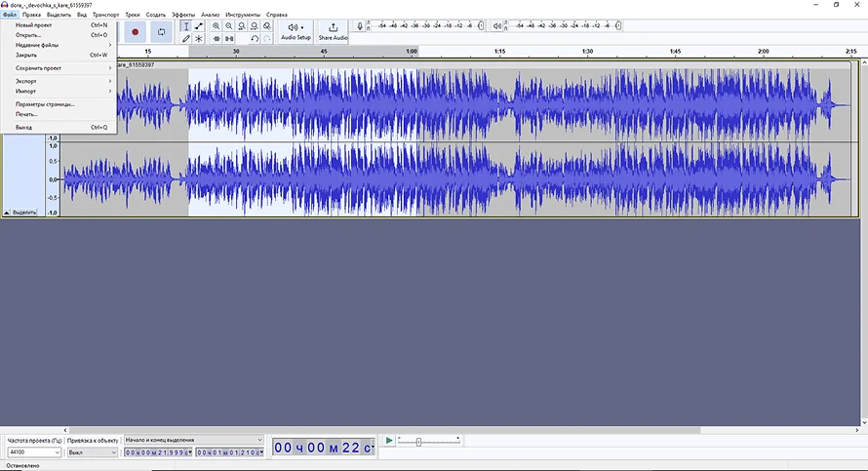
Task: Click the Share Audio button
Action: click(333, 31)
